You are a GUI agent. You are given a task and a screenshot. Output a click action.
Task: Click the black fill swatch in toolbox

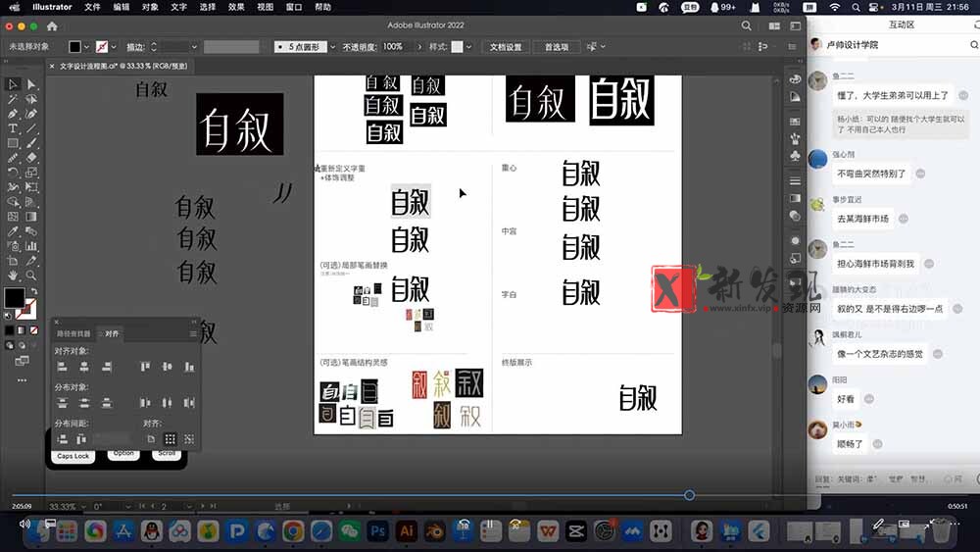coord(13,297)
